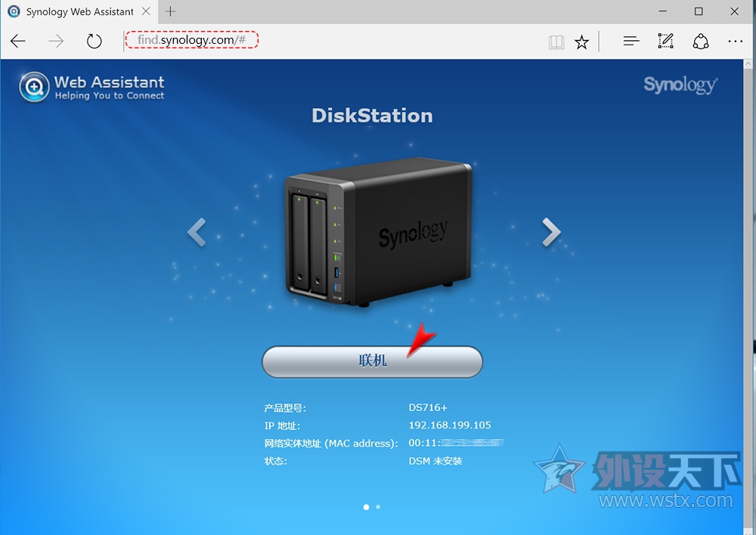Screen dimensions: 756x535
Task: Refresh the page with reload icon
Action: 94,41
